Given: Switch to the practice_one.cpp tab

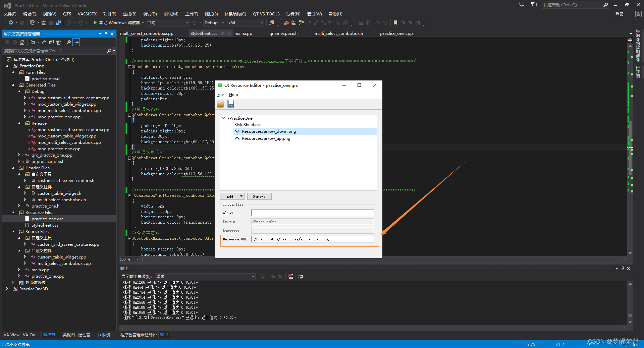Looking at the screenshot, I should (x=396, y=34).
